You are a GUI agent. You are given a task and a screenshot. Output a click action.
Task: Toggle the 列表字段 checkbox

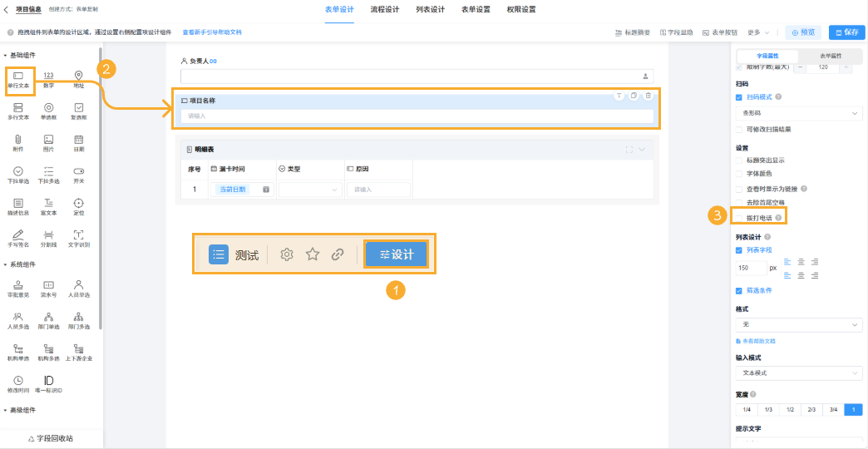click(x=738, y=250)
